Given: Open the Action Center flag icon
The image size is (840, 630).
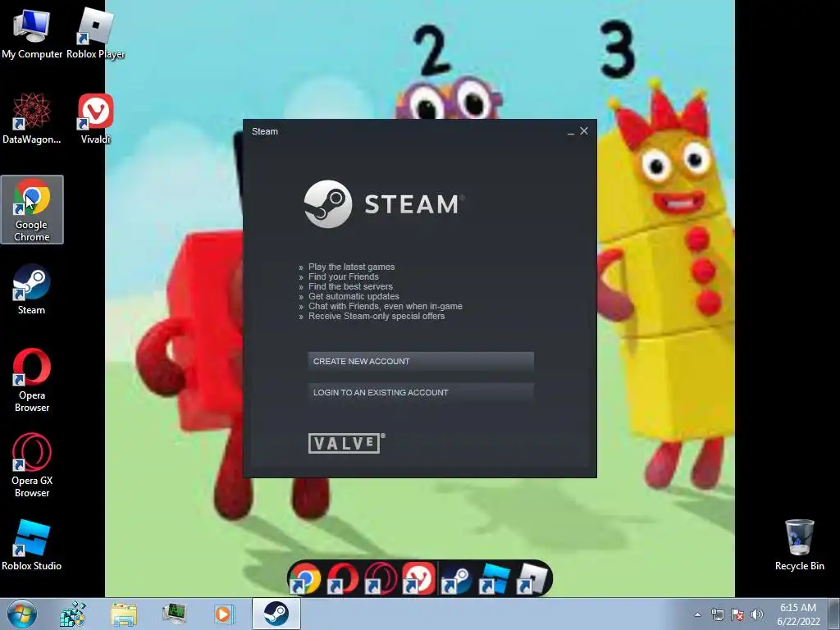Looking at the screenshot, I should point(737,614).
